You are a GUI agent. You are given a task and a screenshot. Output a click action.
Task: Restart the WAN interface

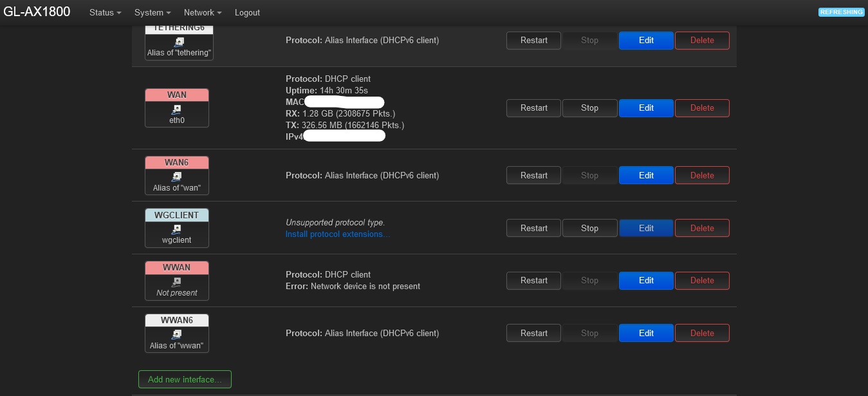[x=533, y=108]
